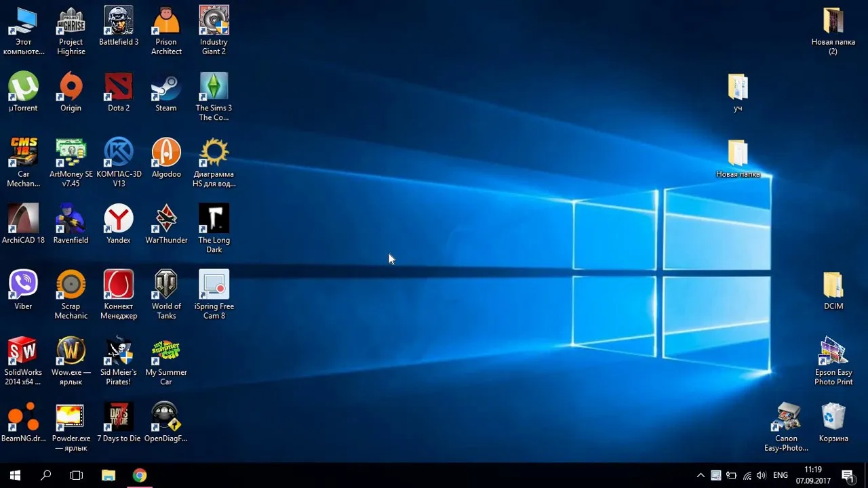The width and height of the screenshot is (868, 488).
Task: Click the taskbar search magnifier
Action: pos(45,475)
